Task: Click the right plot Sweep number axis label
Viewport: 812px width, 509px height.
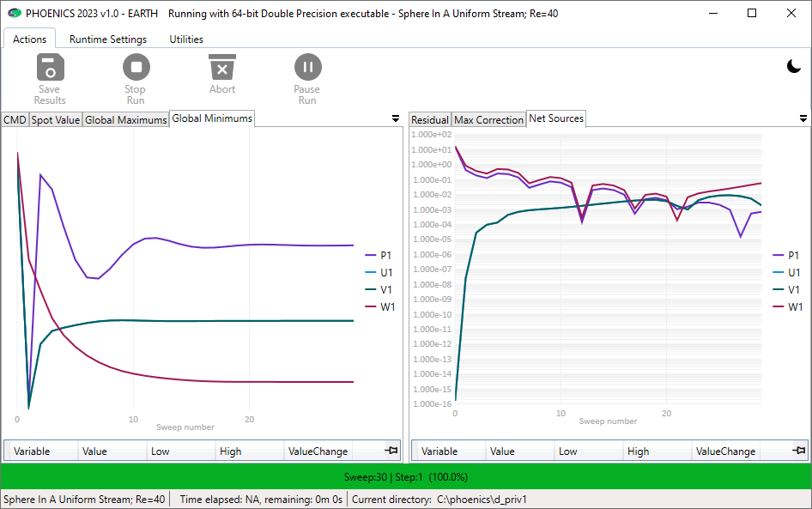Action: [608, 421]
